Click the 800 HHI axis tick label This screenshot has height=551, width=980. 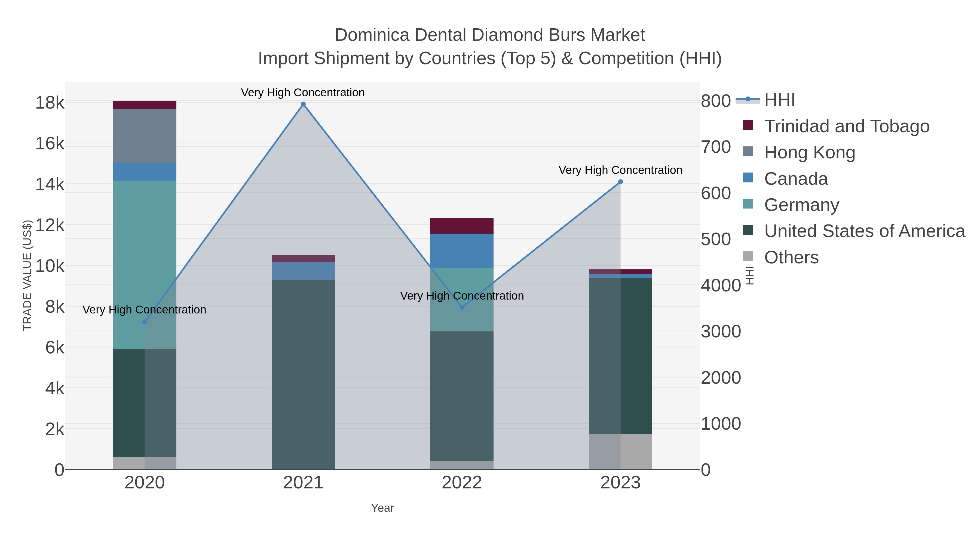[716, 101]
